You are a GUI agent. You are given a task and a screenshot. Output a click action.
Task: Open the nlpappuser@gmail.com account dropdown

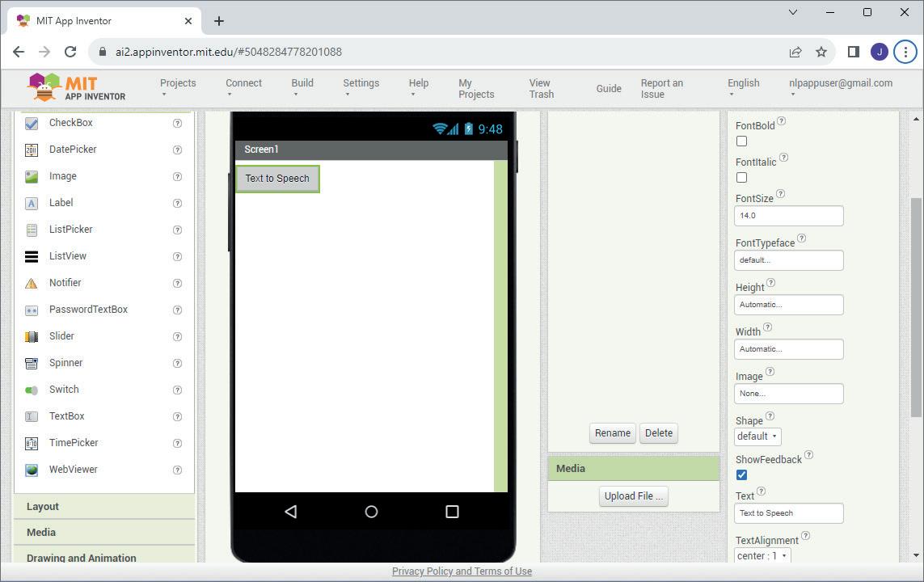tap(840, 87)
